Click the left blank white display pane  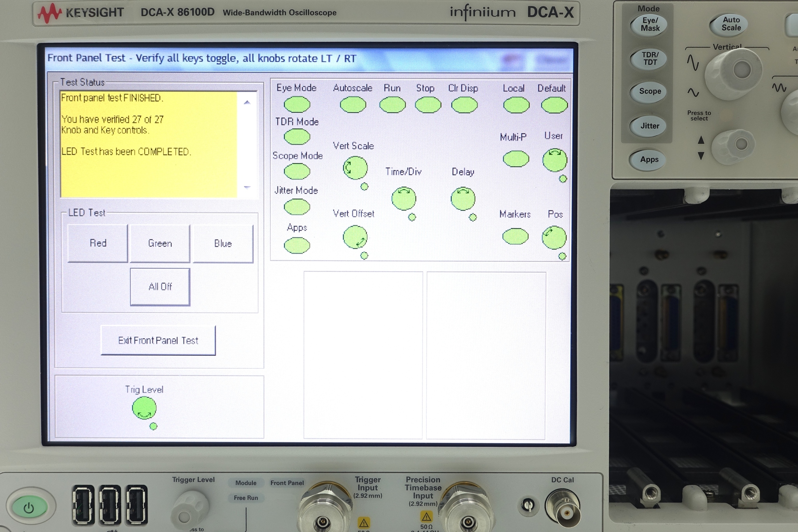click(x=363, y=355)
